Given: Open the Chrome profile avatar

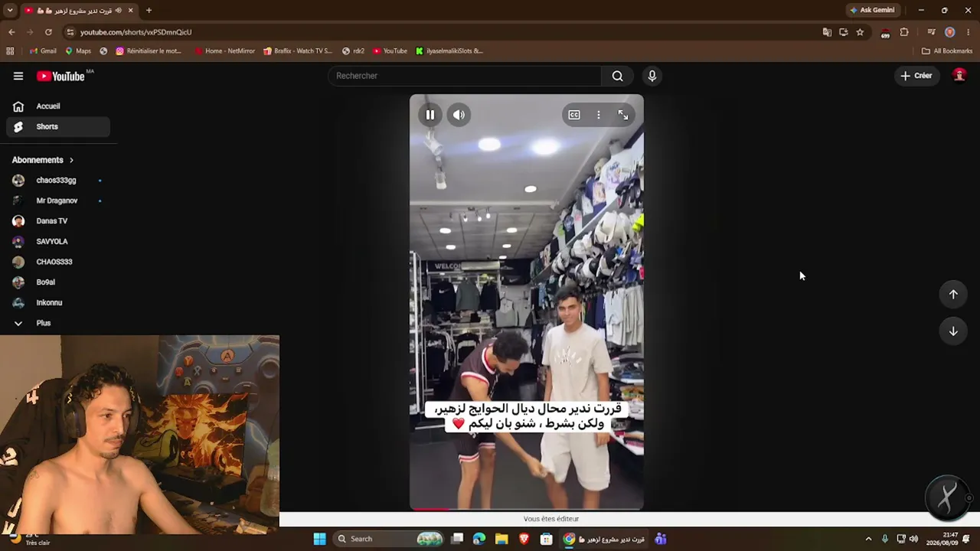Looking at the screenshot, I should click(x=949, y=32).
